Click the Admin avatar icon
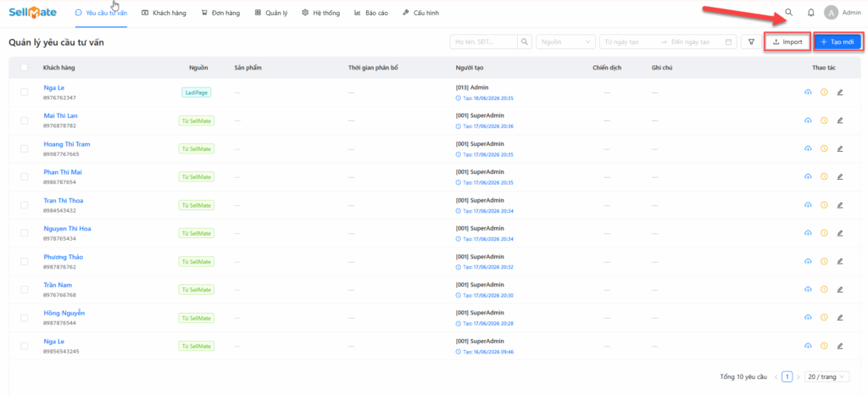The width and height of the screenshot is (868, 395). 831,12
